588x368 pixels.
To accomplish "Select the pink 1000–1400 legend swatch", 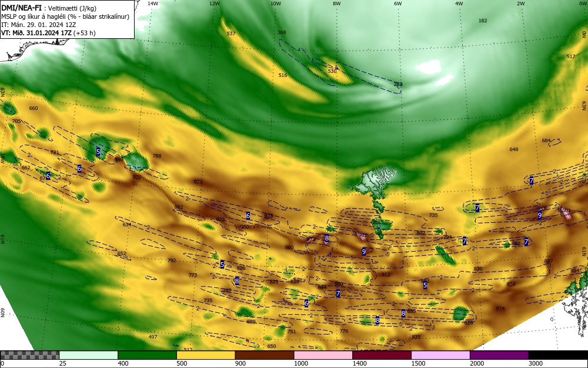I will [x=323, y=355].
